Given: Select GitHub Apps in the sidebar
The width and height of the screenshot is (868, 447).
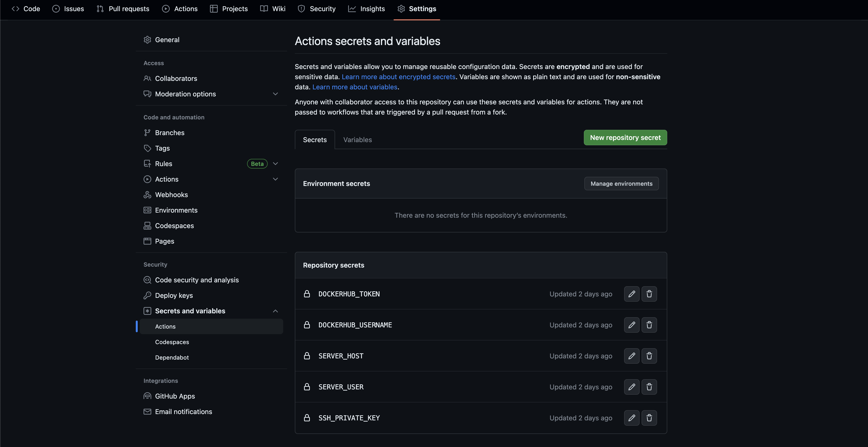Looking at the screenshot, I should coord(175,396).
